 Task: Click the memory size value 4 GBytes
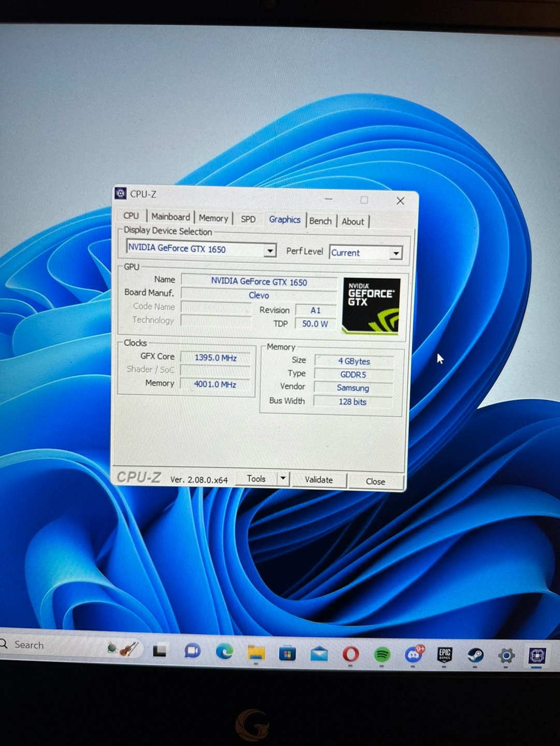[x=354, y=361]
